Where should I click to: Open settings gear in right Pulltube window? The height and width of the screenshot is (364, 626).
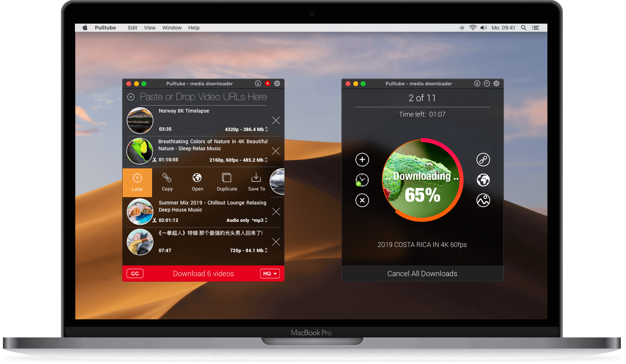tap(496, 83)
